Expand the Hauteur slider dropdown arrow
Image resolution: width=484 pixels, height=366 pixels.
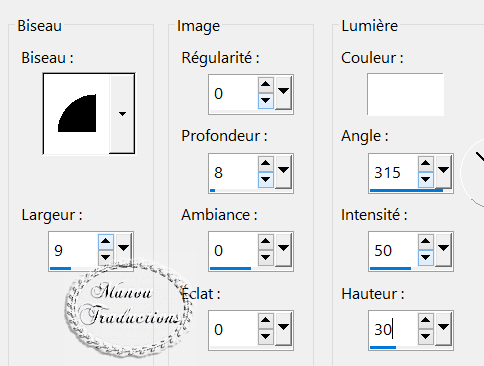click(443, 329)
